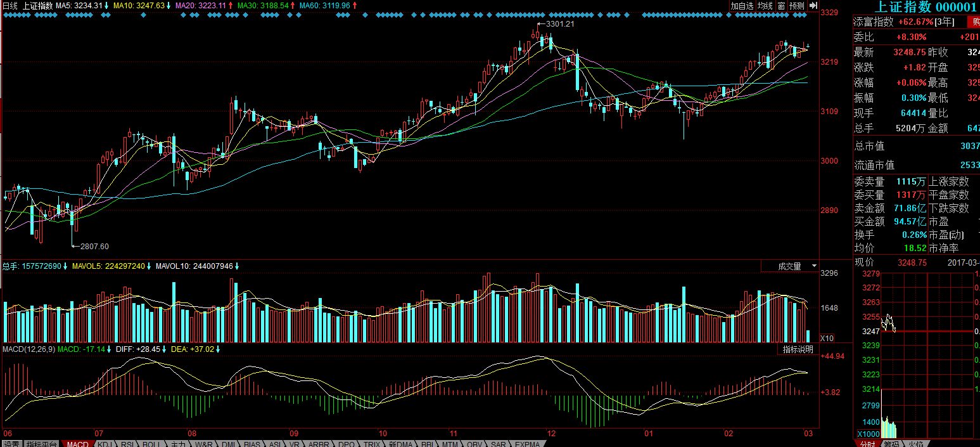The width and height of the screenshot is (980, 447).
Task: Switch to the OBV indicator tab
Action: [x=474, y=444]
